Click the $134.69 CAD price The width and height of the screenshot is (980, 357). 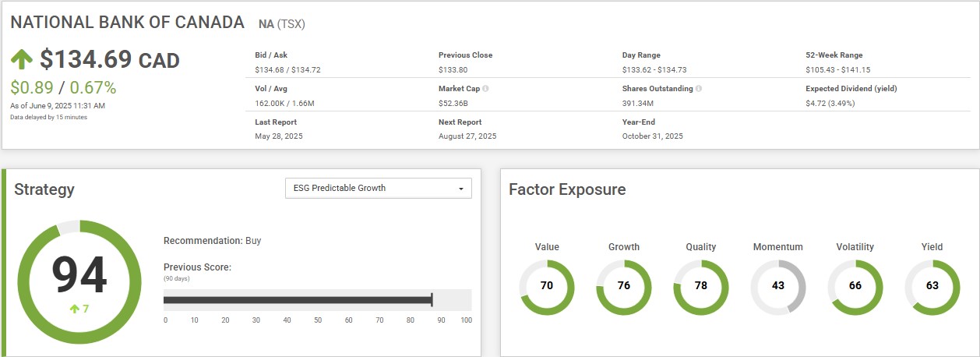(110, 59)
